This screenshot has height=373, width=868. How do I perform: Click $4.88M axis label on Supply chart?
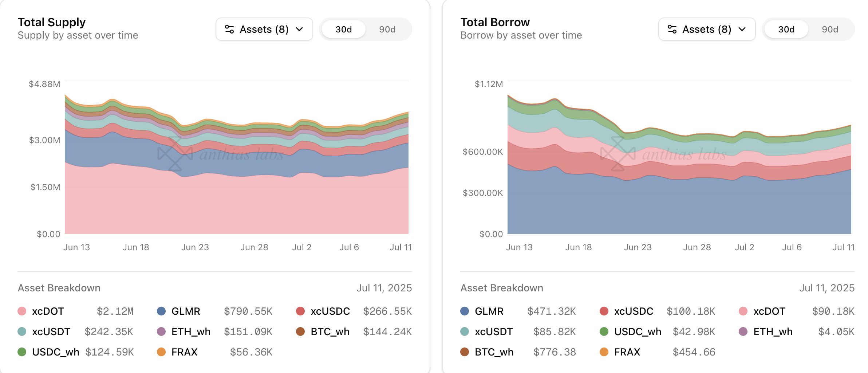click(x=44, y=84)
